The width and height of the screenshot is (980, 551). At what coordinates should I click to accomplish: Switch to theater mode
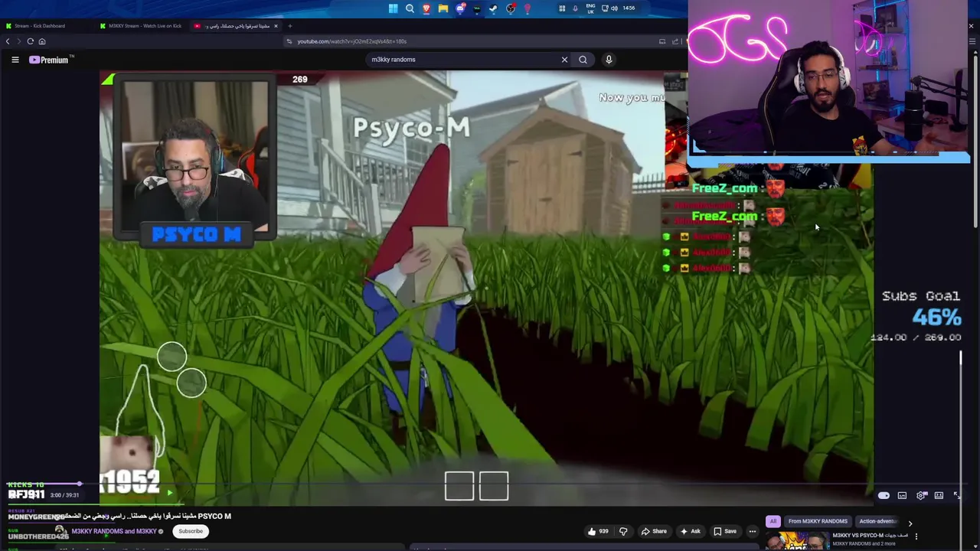[x=939, y=496]
